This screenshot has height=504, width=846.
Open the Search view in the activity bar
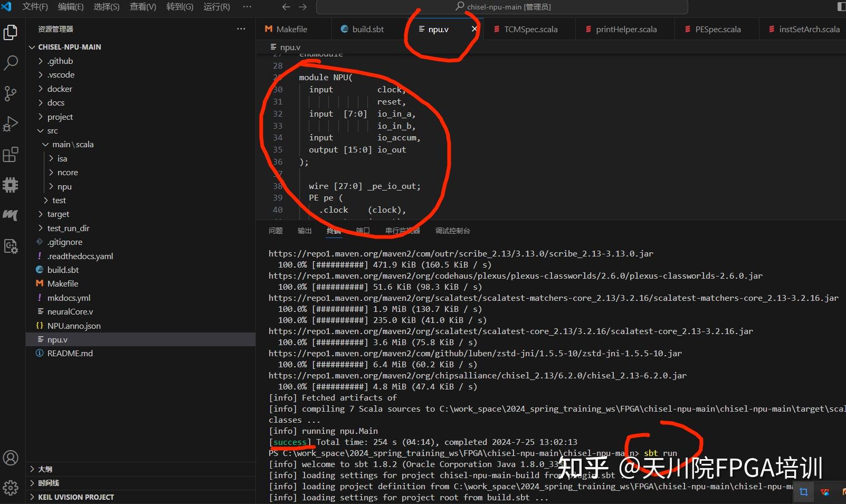pyautogui.click(x=11, y=62)
